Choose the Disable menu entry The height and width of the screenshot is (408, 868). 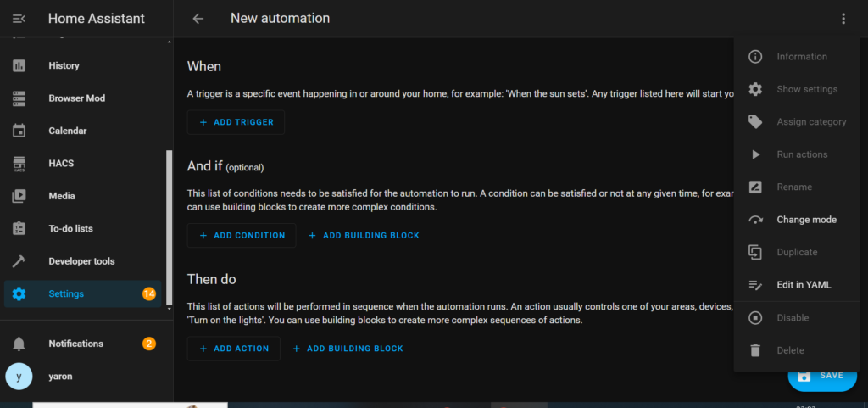click(797, 318)
